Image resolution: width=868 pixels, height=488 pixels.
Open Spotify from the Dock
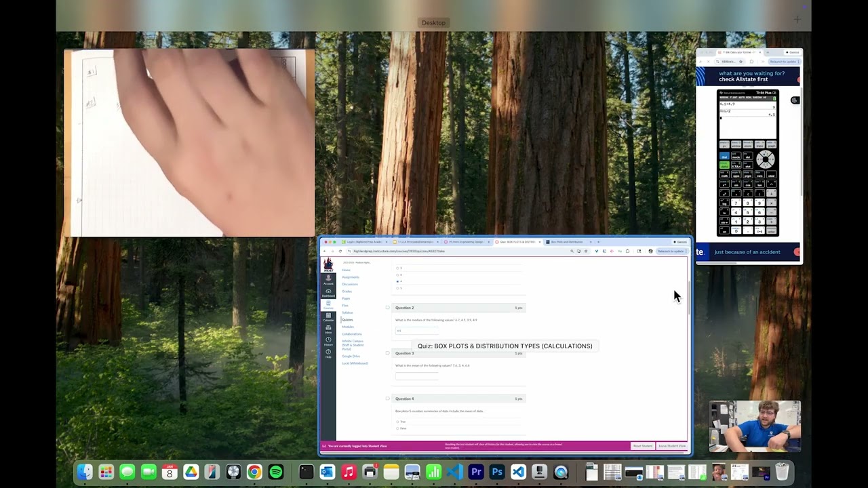coord(276,472)
